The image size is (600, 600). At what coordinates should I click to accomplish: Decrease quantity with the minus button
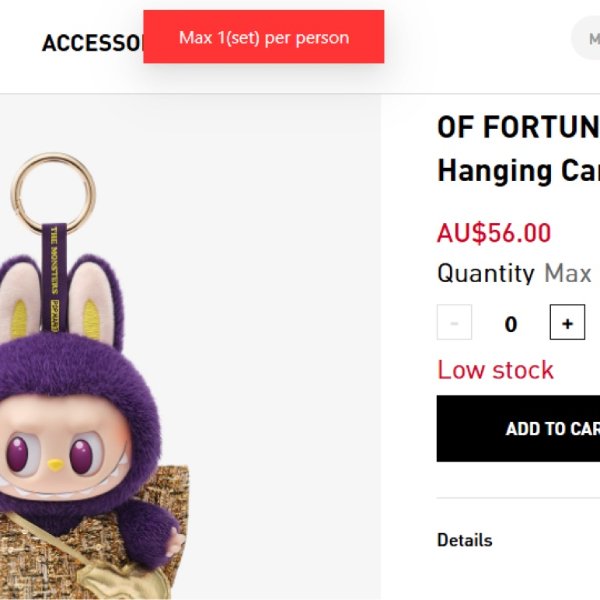pos(454,323)
